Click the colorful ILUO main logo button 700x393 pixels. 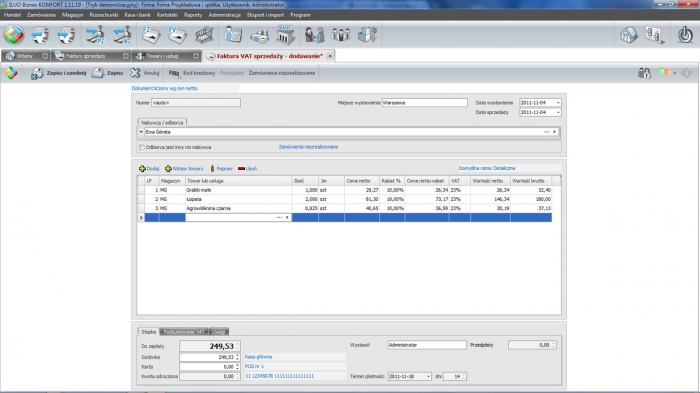click(14, 34)
